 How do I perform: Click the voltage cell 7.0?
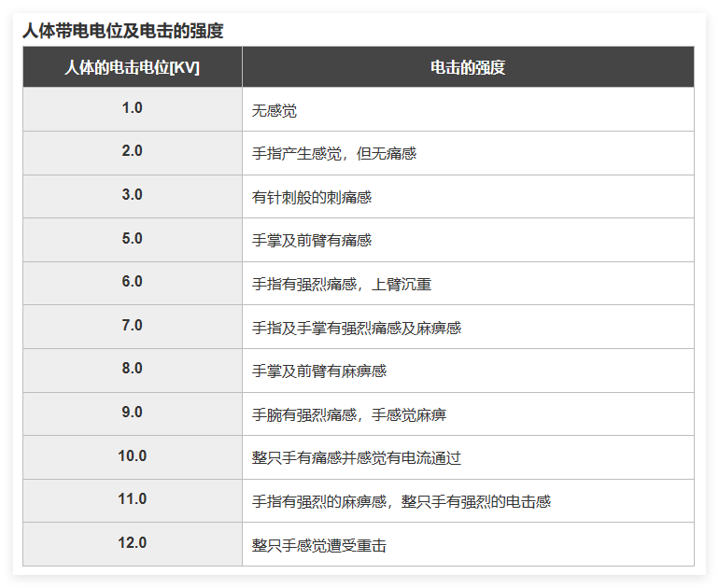coord(132,327)
